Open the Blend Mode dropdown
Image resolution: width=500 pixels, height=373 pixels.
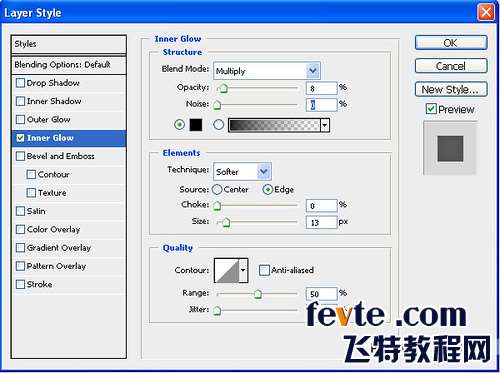click(x=267, y=71)
